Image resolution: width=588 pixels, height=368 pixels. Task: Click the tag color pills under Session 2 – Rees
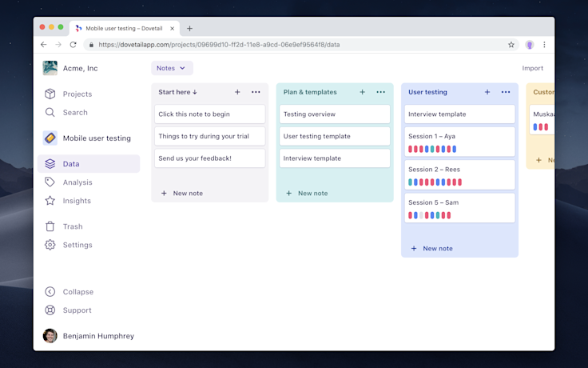pos(435,182)
